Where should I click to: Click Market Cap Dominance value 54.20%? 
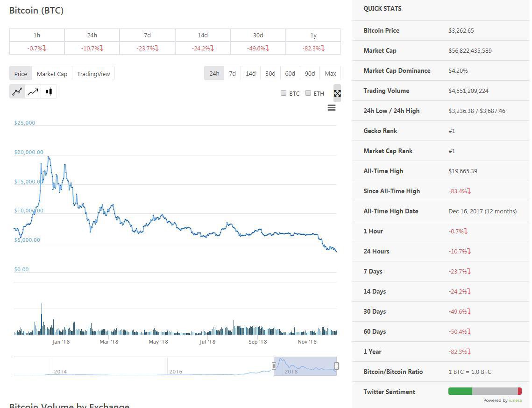pyautogui.click(x=458, y=70)
